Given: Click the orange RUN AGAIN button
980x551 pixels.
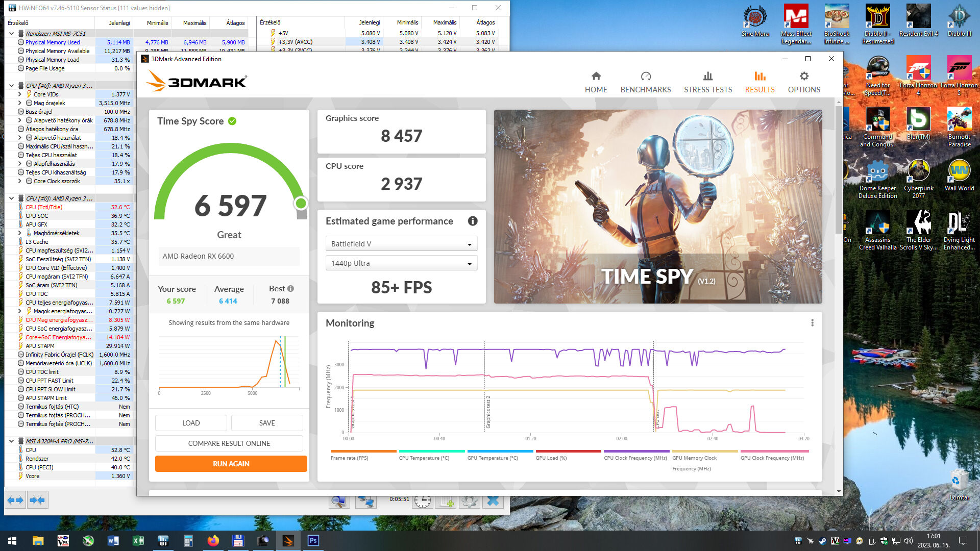Looking at the screenshot, I should pos(231,464).
